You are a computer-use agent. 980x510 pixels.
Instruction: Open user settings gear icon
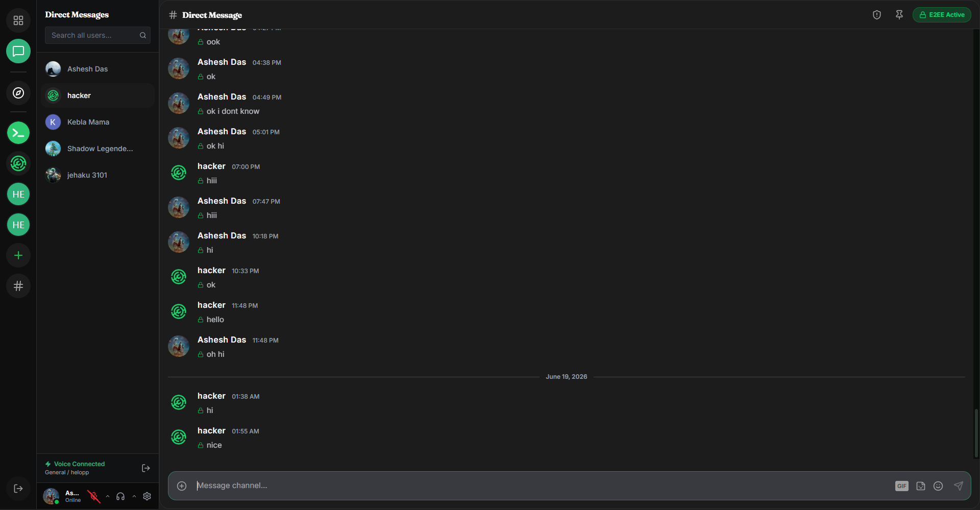pyautogui.click(x=147, y=496)
